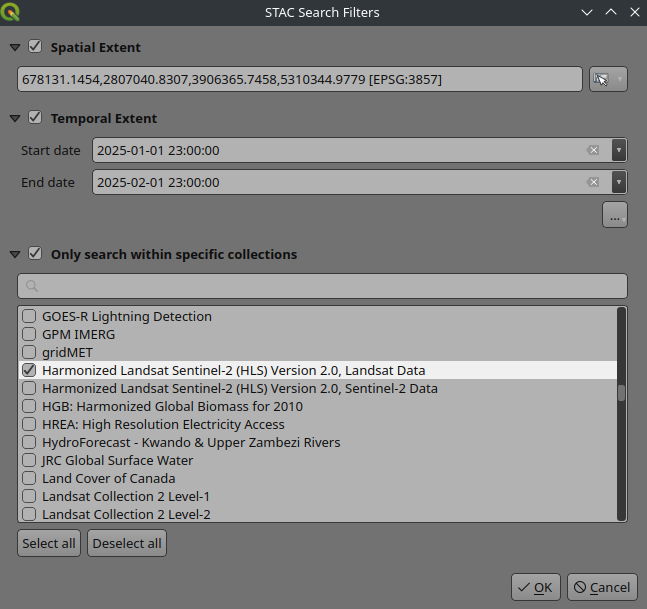Click the Select all button
The height and width of the screenshot is (609, 647).
[x=49, y=543]
